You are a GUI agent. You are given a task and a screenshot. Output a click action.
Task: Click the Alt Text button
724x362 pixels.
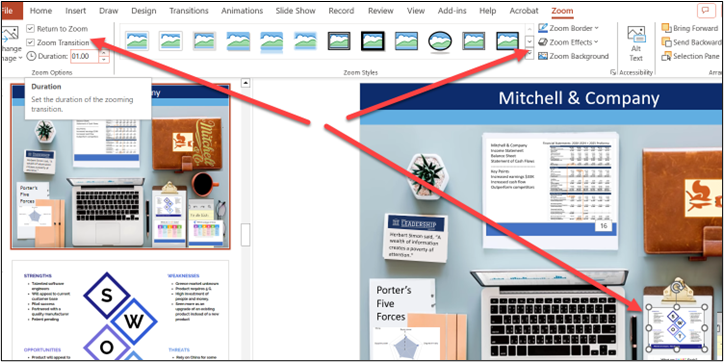(636, 44)
